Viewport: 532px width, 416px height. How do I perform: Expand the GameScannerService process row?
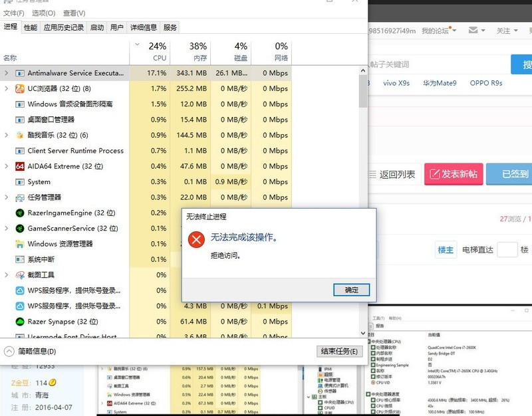(7, 229)
